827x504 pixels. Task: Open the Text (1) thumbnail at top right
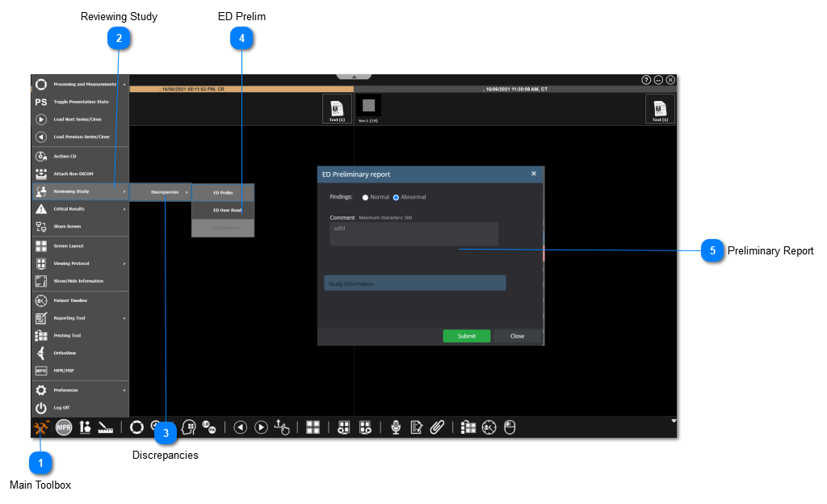(x=660, y=109)
